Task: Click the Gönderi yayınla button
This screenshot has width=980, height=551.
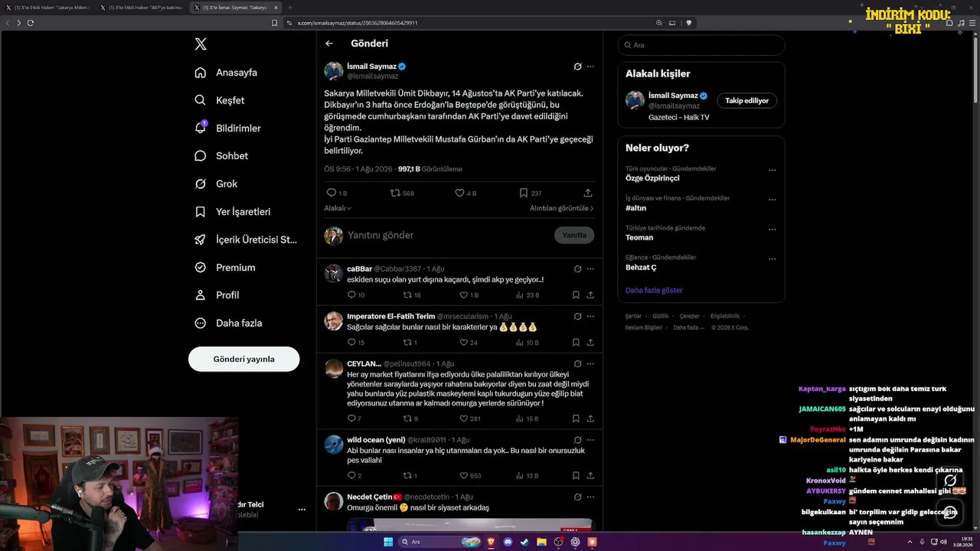Action: [244, 359]
